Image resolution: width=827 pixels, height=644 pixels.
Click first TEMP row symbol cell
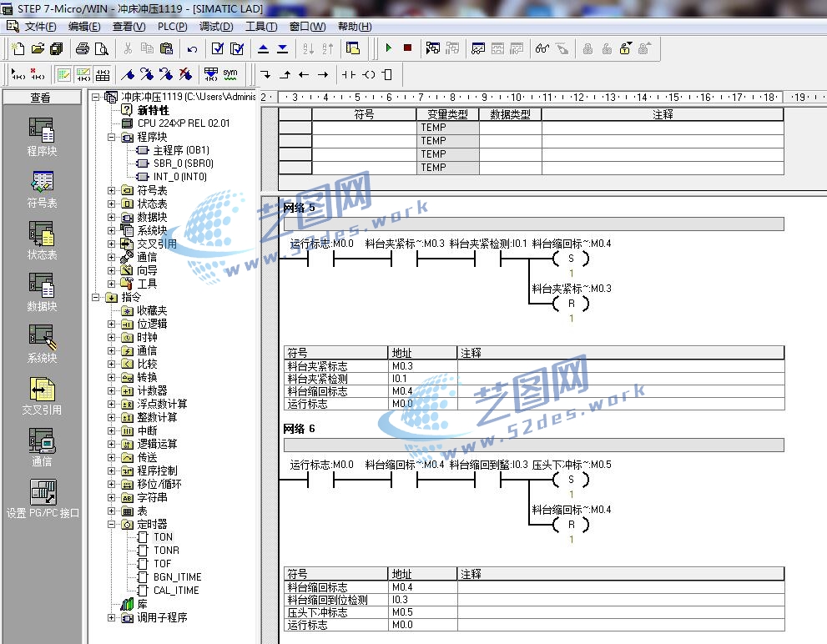tap(364, 128)
